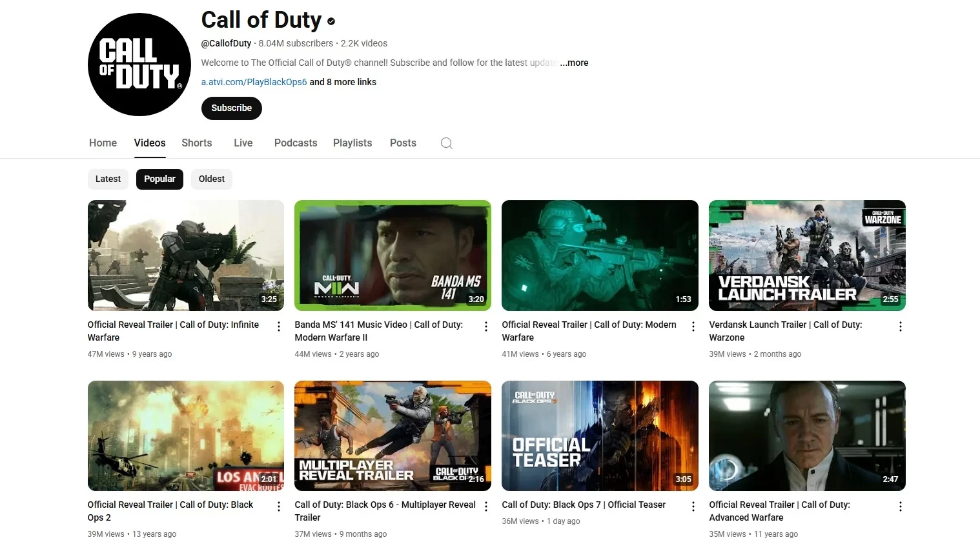
Task: Open options menu for Advanced Warfare trailer
Action: (901, 506)
